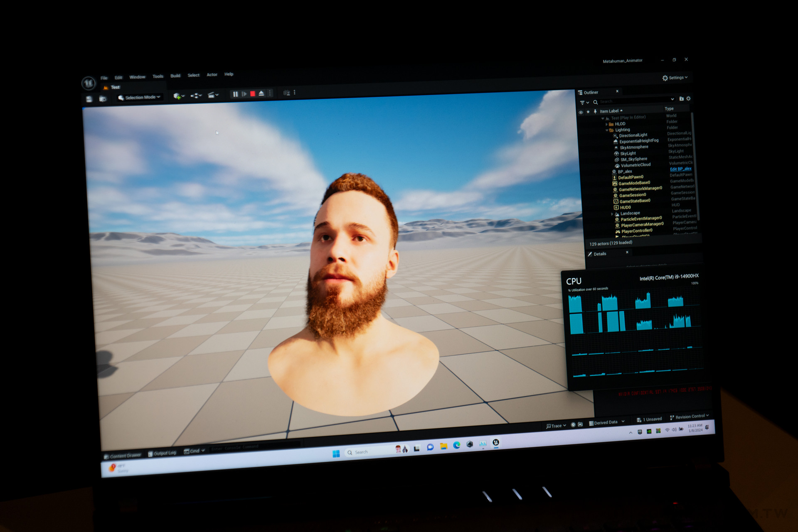This screenshot has height=532, width=798.
Task: Open the Derived Data menu
Action: 607,423
